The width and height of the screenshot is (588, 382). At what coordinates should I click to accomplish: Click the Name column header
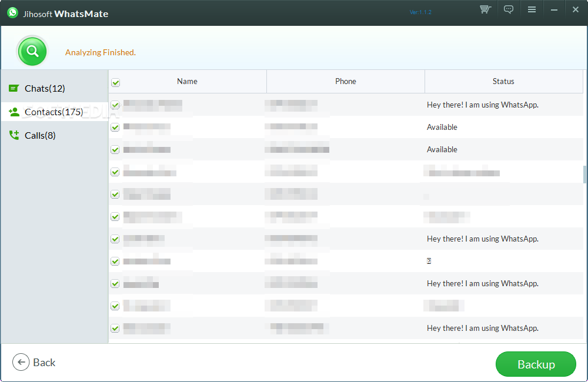187,81
